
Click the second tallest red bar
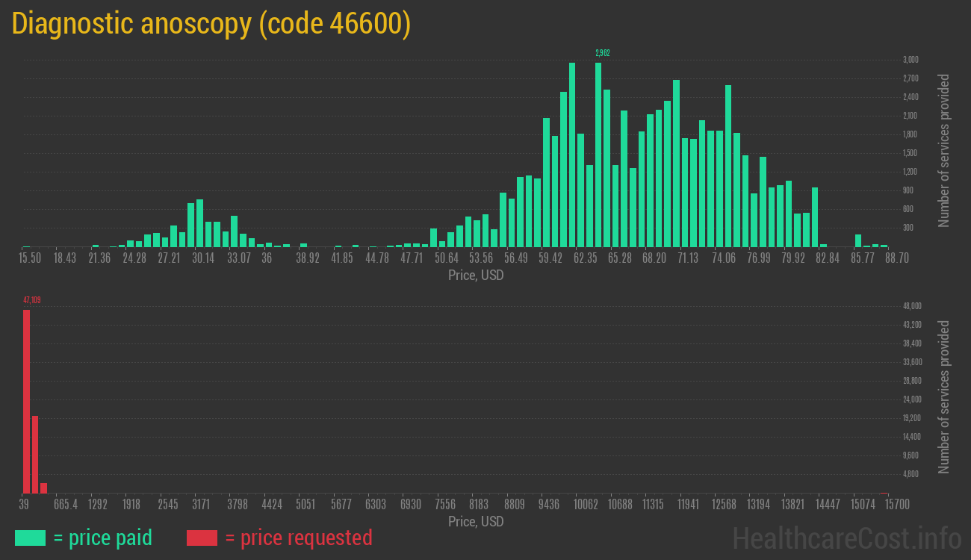click(x=35, y=454)
